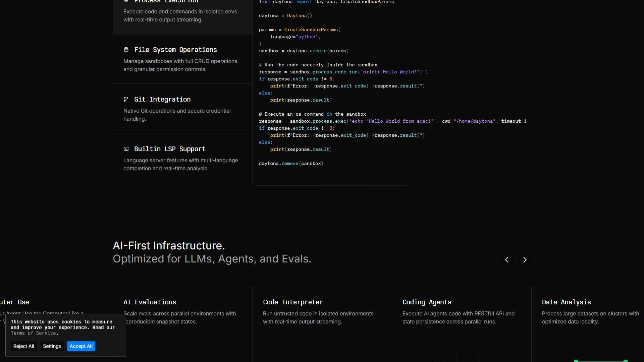Click the 'language="python",' code line

[x=296, y=37]
